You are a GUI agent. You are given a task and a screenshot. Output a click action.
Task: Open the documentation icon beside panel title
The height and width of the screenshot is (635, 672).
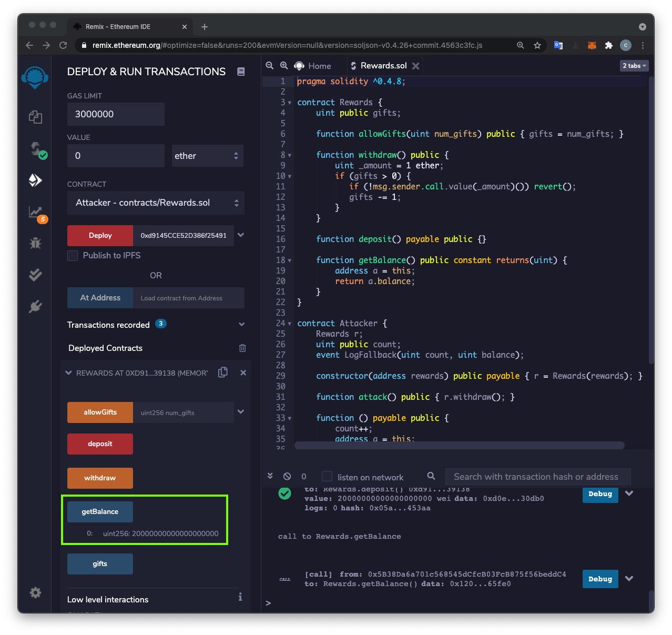[x=241, y=72]
